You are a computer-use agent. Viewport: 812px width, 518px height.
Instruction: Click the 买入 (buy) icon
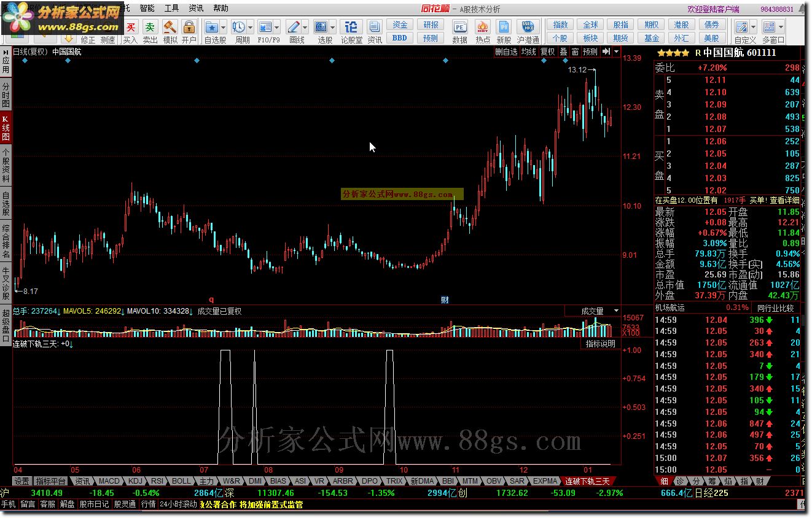131,27
